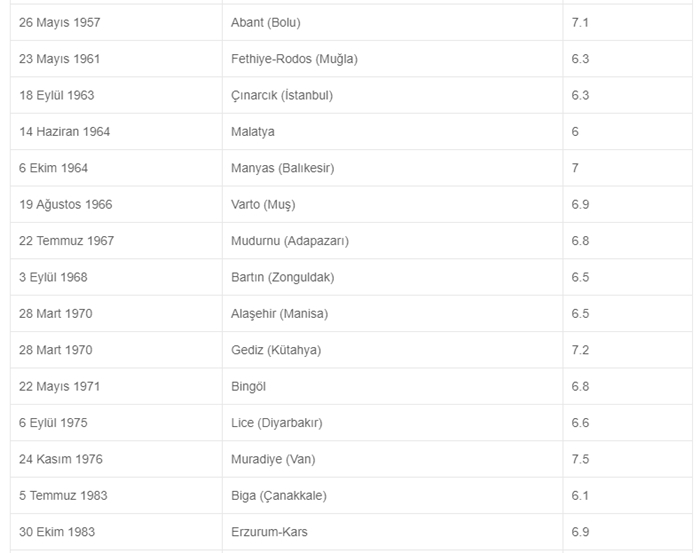Image resolution: width=700 pixels, height=553 pixels.
Task: Click the Gediz (Kütahya) cell
Action: pos(276,350)
